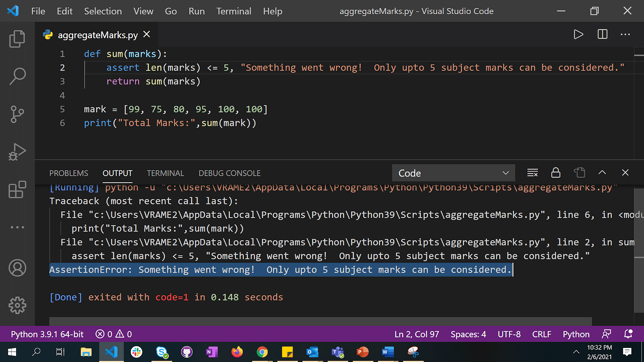Open the Extensions view
This screenshot has width=644, height=362.
click(17, 189)
